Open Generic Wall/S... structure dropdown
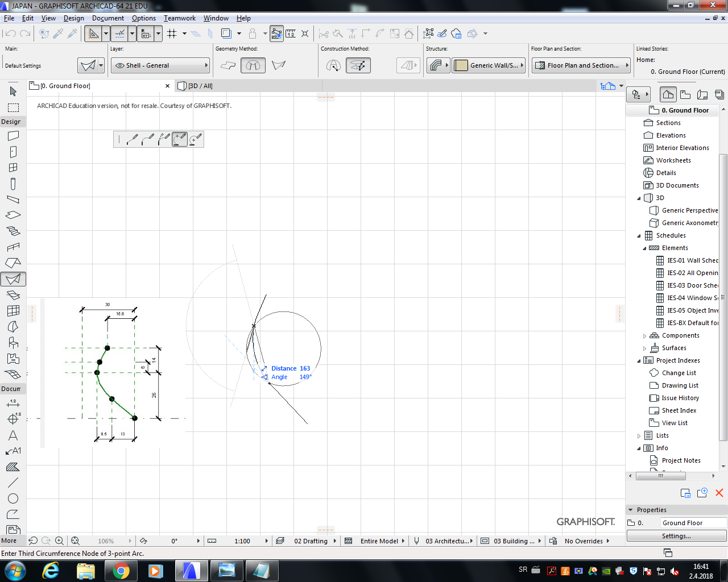Image resolution: width=728 pixels, height=582 pixels. point(489,65)
